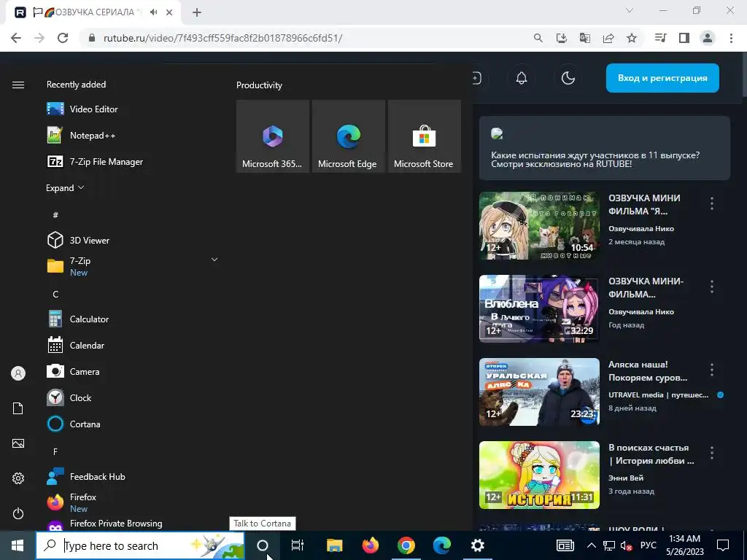Open options menu for Аляска наша video

[x=712, y=370]
